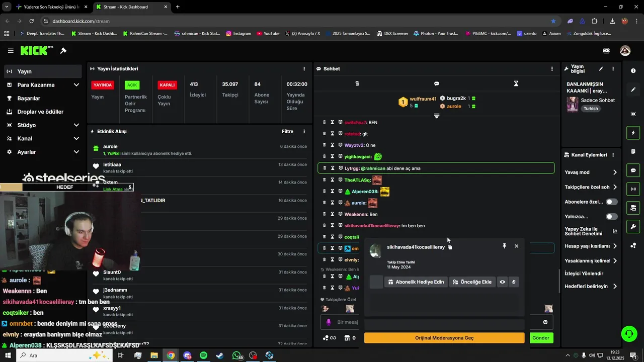644x362 pixels.
Task: Open Yayın İstatistikleri three-dot menu
Action: point(304,69)
